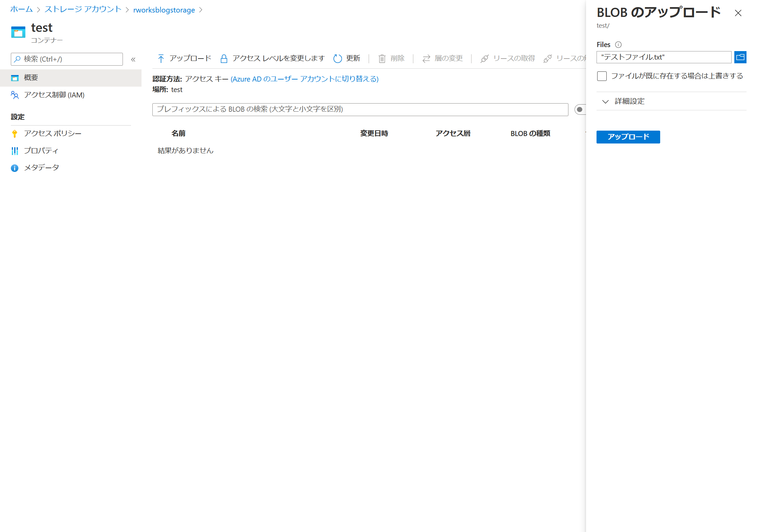Sort by 名前 column header
The width and height of the screenshot is (757, 532).
[178, 134]
